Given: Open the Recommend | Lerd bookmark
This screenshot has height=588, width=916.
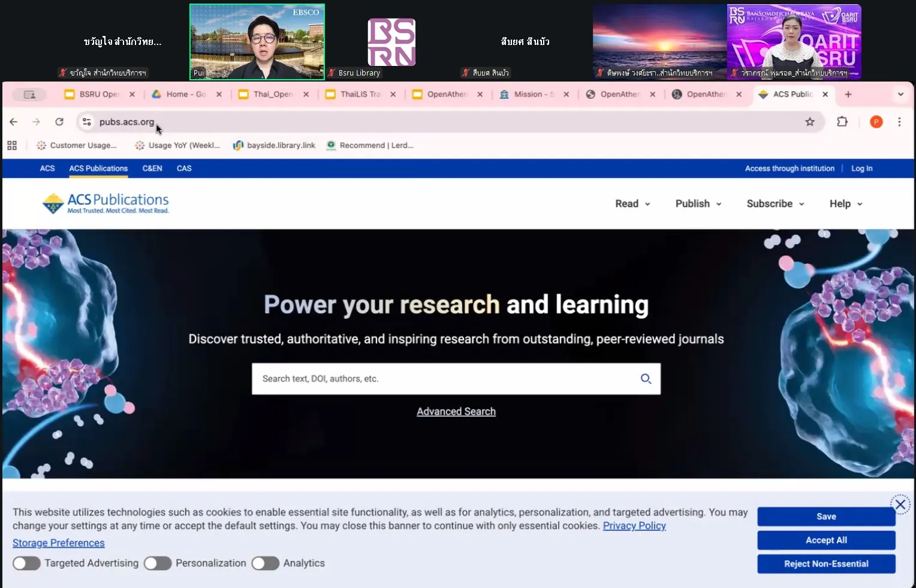Looking at the screenshot, I should (x=370, y=146).
